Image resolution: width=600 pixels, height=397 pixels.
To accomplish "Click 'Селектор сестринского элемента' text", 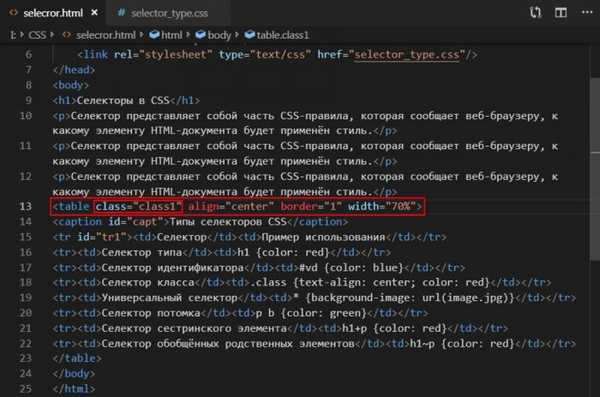I will [x=194, y=328].
